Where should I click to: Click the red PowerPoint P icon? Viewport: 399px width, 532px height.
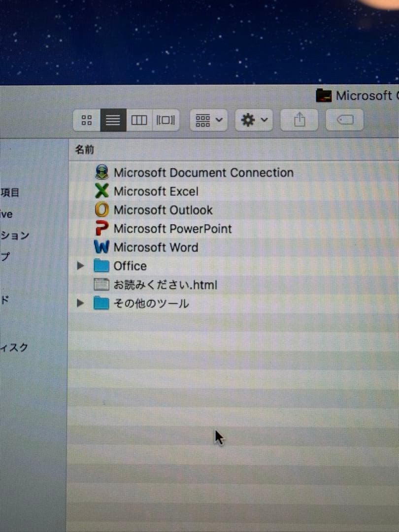click(101, 229)
